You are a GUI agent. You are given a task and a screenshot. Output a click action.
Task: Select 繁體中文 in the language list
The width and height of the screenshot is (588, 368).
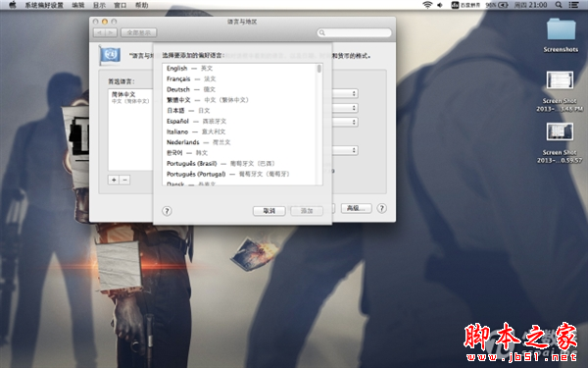click(x=240, y=100)
